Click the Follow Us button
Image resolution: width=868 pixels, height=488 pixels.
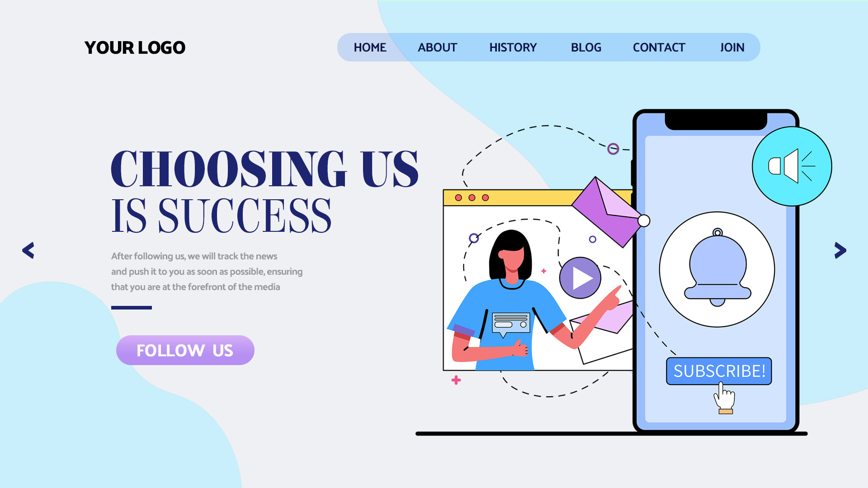click(185, 350)
